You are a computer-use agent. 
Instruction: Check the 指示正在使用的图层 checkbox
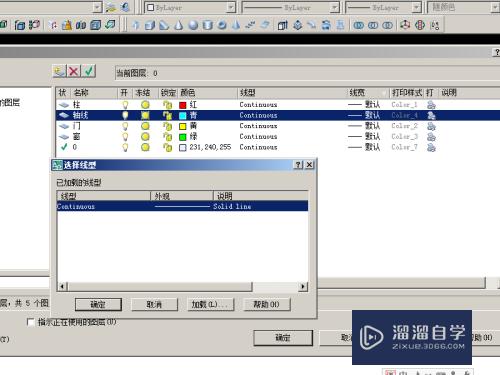tap(31, 322)
